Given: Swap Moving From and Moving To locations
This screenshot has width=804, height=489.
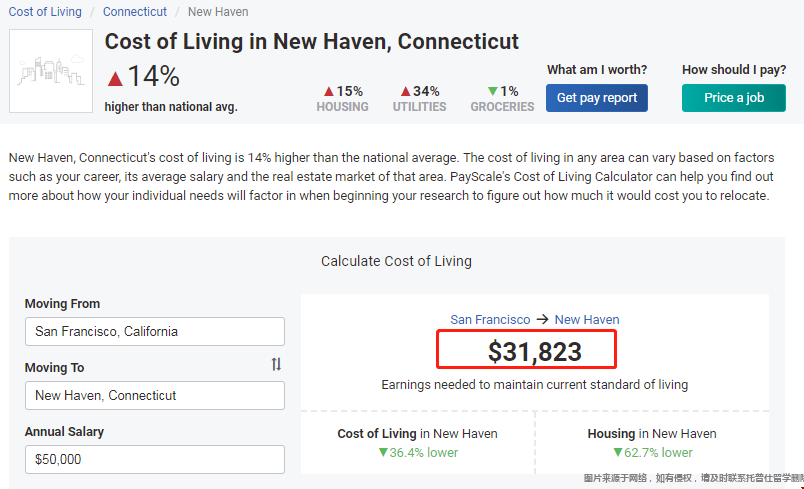Looking at the screenshot, I should coord(276,364).
